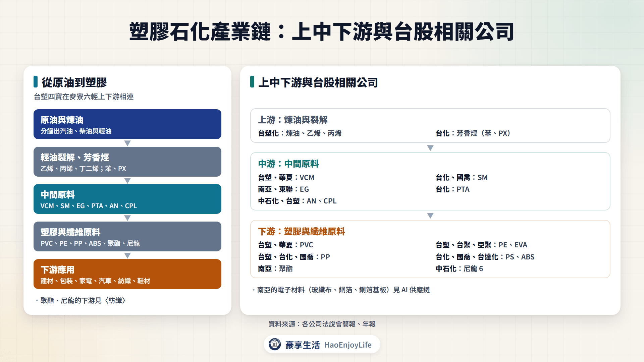Screen dimensions: 644x362
Task: Click the text 台化：芳香烴（苯、PX）
Action: 473,133
